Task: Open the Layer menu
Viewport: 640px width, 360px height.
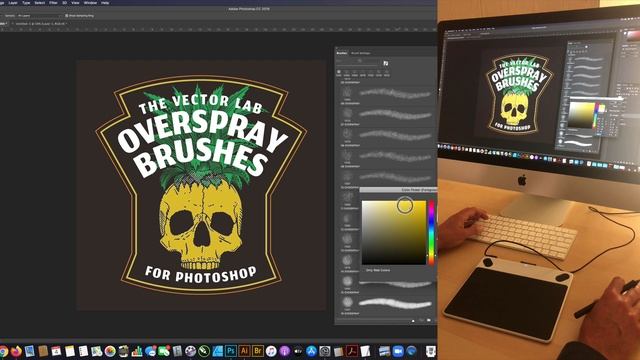Action: tap(13, 2)
